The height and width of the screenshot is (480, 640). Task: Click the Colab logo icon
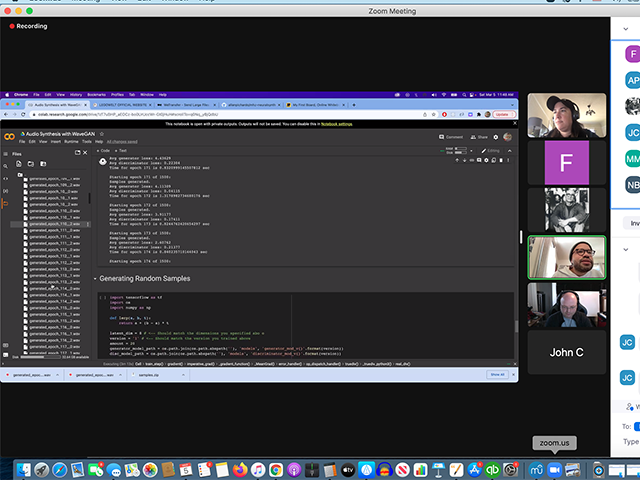(x=9, y=136)
